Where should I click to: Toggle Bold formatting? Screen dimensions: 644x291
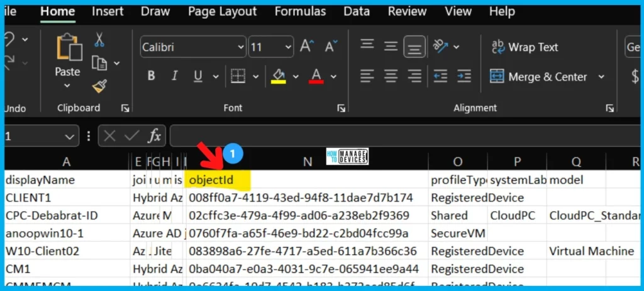(151, 76)
